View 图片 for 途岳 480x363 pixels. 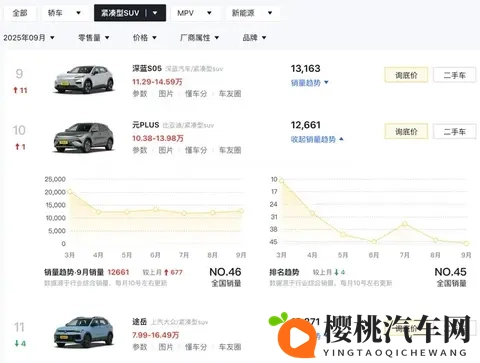pos(166,347)
